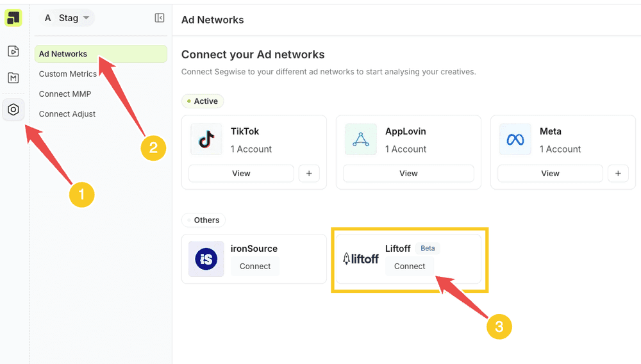Screen dimensions: 641x364
Task: Collapse the sidebar panel icon
Action: 160,17
